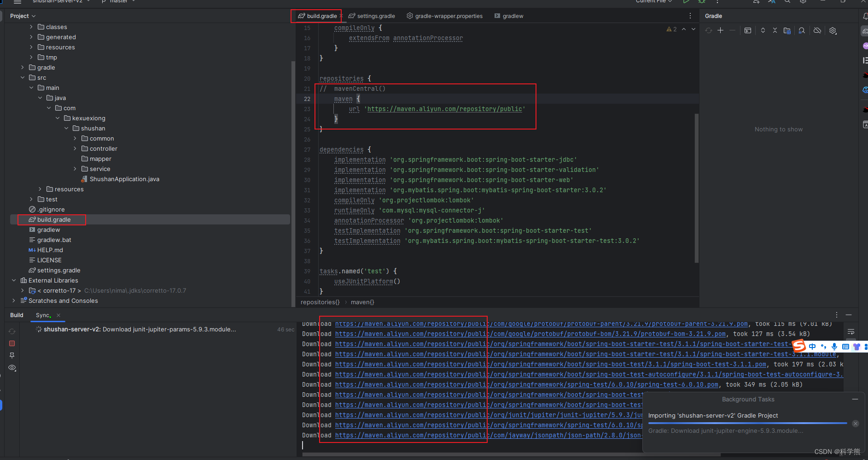Open the junit-jupiter download link
This screenshot has width=868, height=460.
click(x=489, y=415)
